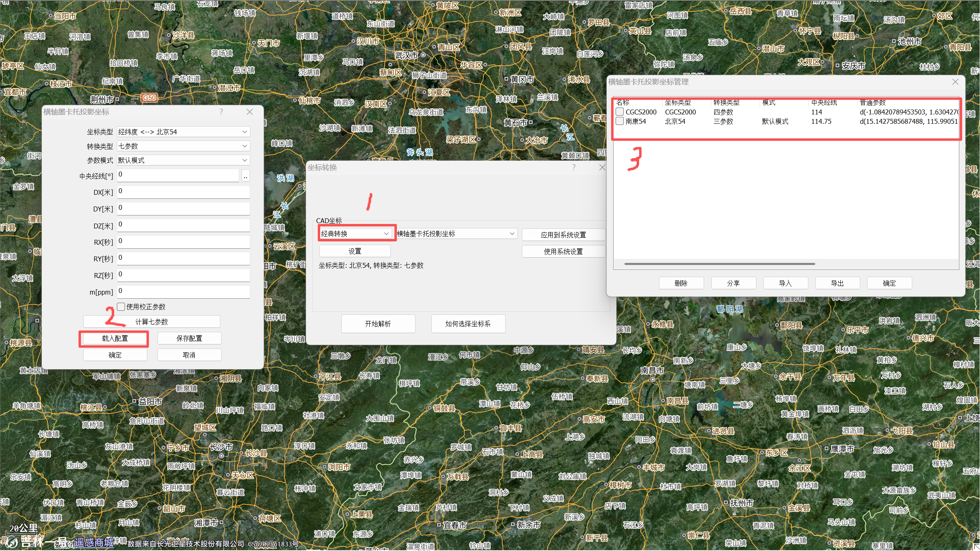Open the 经典转换 combo box
980x551 pixels.
click(x=355, y=234)
